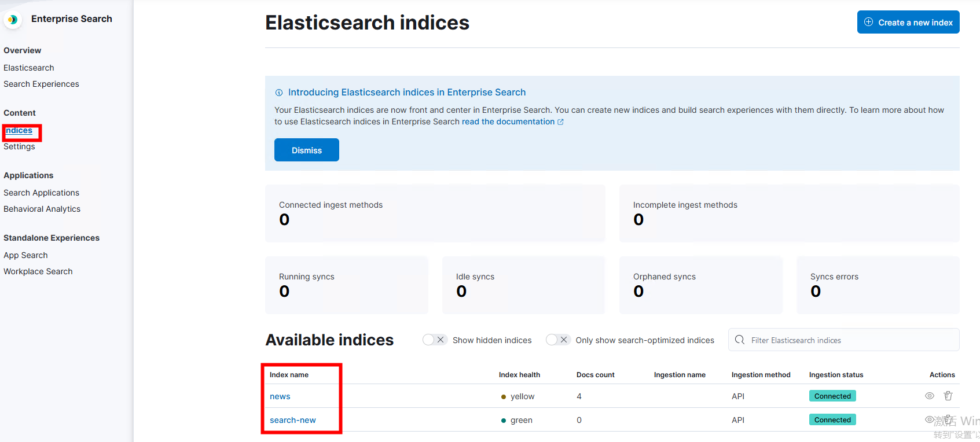Dismiss the introduction callout
The height and width of the screenshot is (442, 980).
307,150
